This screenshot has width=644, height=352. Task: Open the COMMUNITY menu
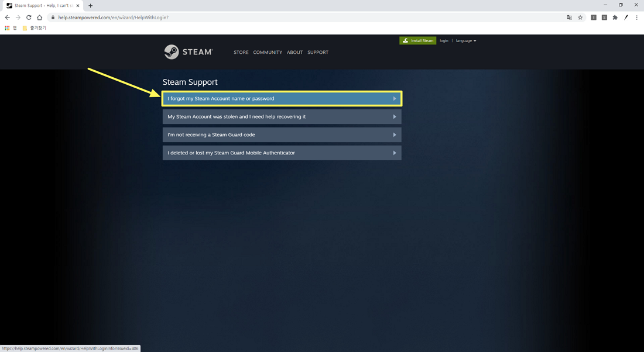coord(268,53)
